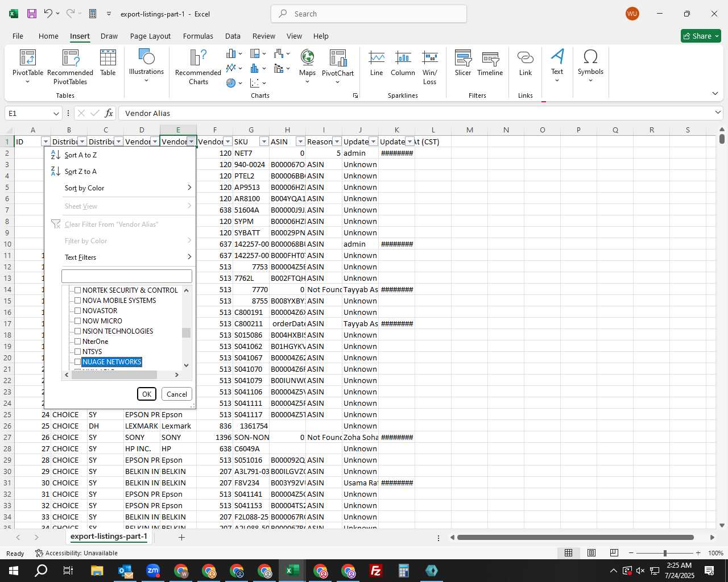Screen dimensions: 728x582
Task: Switch to Page Layout view in the status bar
Action: [591, 553]
